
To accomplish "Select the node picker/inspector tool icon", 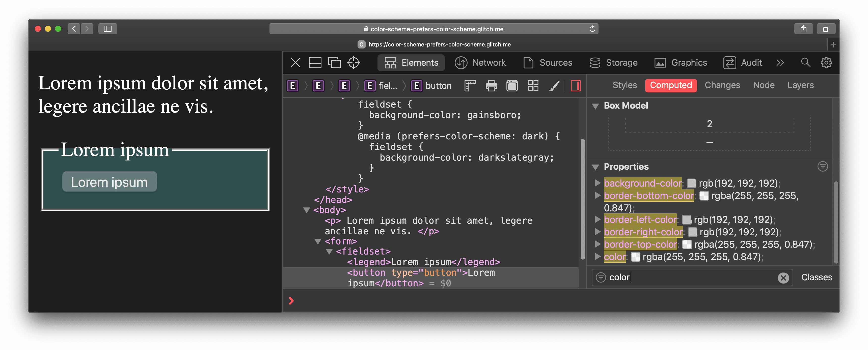I will [x=355, y=63].
